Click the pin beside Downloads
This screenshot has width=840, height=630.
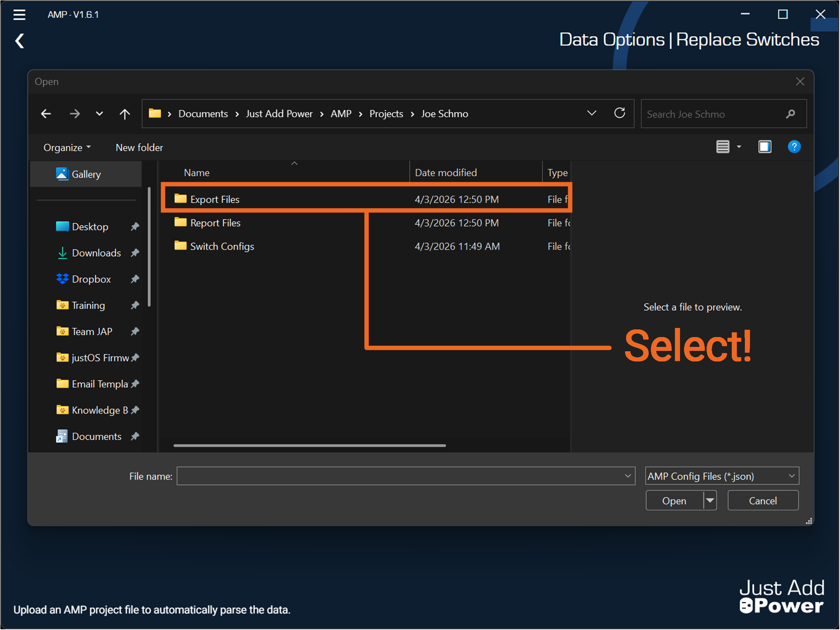coord(135,253)
